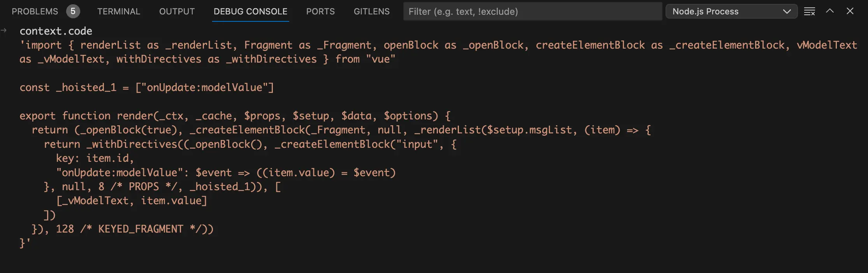Open the Terminal tab
This screenshot has height=273, width=868.
(118, 11)
